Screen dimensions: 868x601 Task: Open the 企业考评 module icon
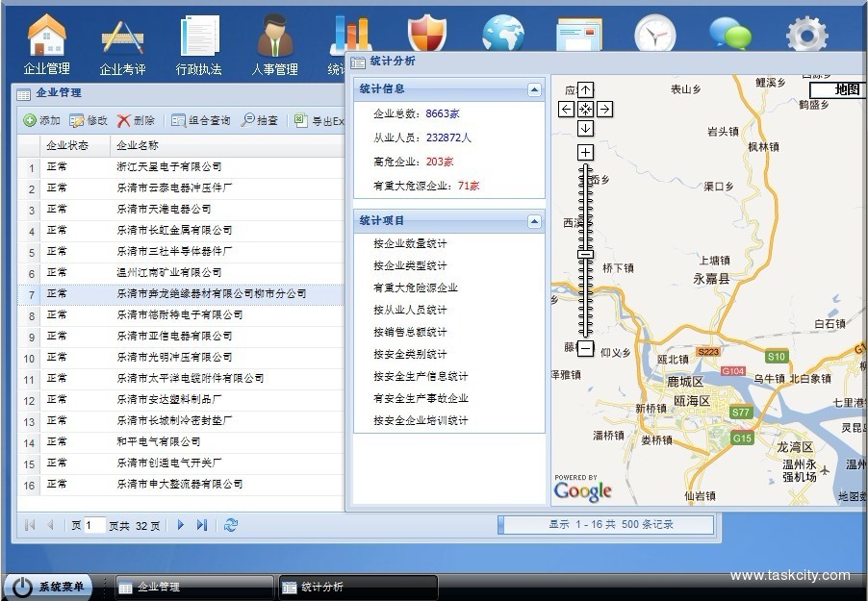tap(123, 37)
